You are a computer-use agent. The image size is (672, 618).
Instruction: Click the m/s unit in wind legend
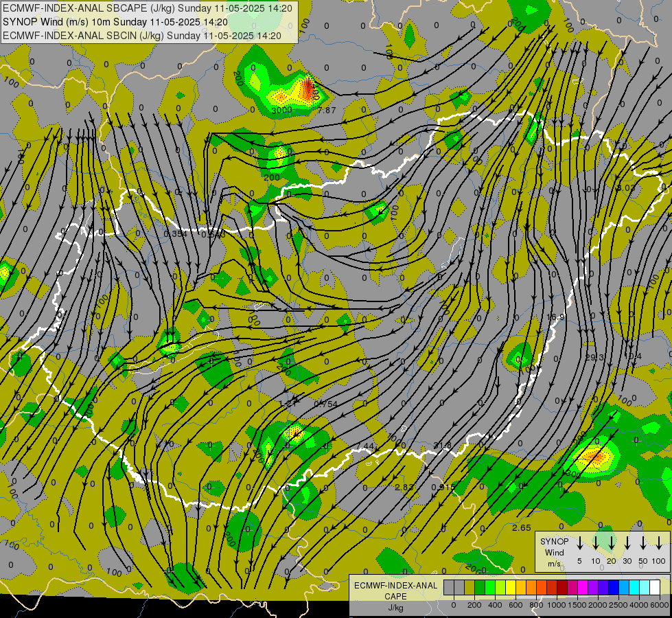(x=554, y=564)
